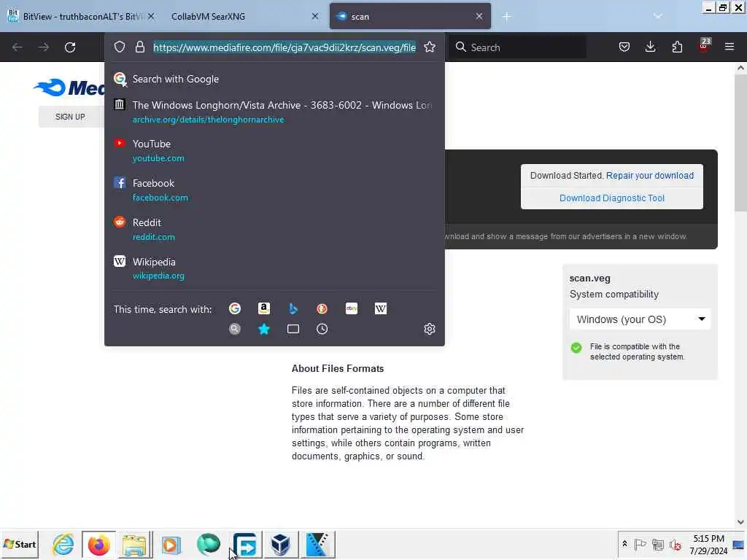Click the network tray icon
This screenshot has width=747, height=560.
point(657,544)
